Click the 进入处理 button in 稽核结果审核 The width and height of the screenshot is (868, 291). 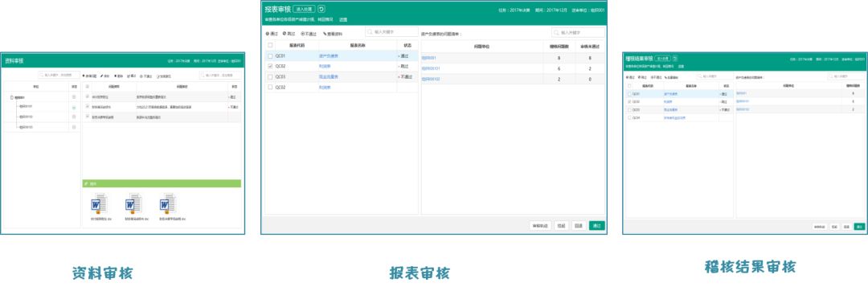[662, 59]
